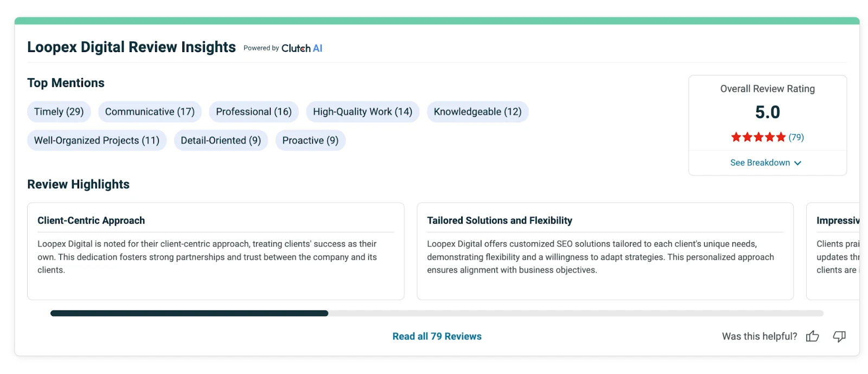The height and width of the screenshot is (374, 868).
Task: Expand the See Breakdown dropdown
Action: 766,163
